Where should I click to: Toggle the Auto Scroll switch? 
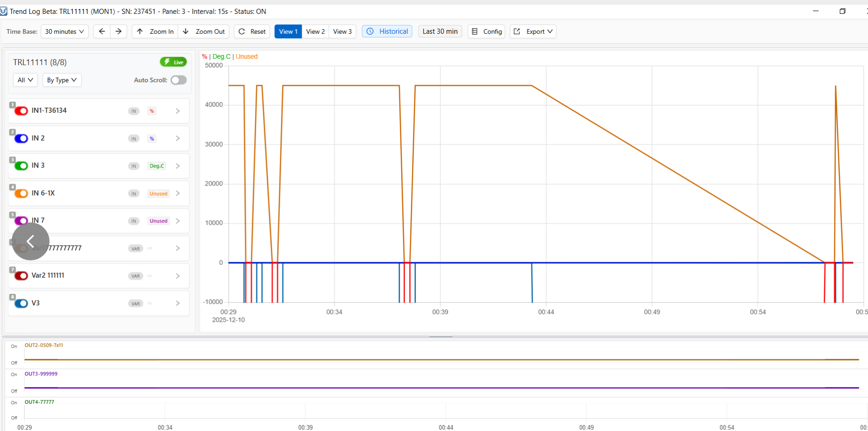179,80
